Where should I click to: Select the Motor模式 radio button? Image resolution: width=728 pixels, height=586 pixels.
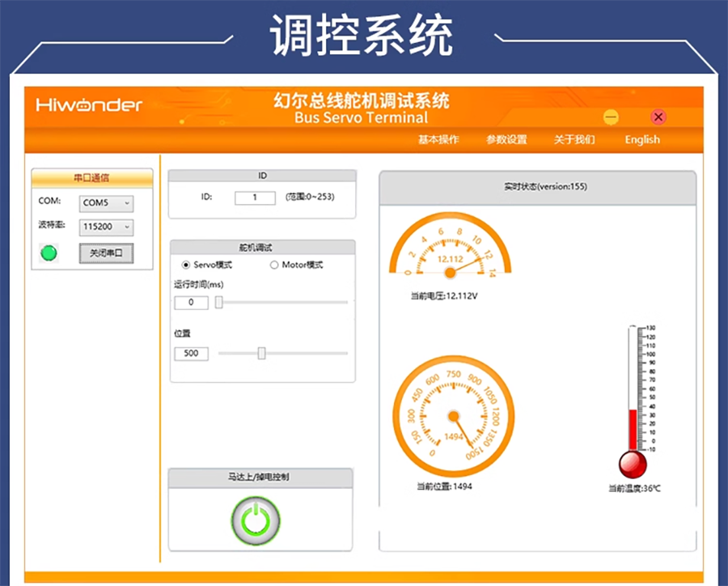(x=274, y=265)
